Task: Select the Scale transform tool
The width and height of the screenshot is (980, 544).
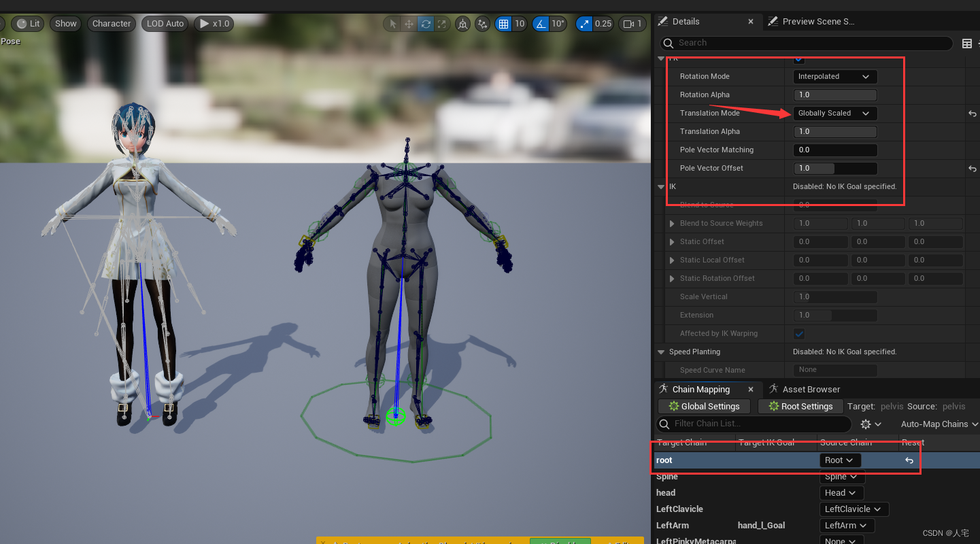Action: click(441, 23)
